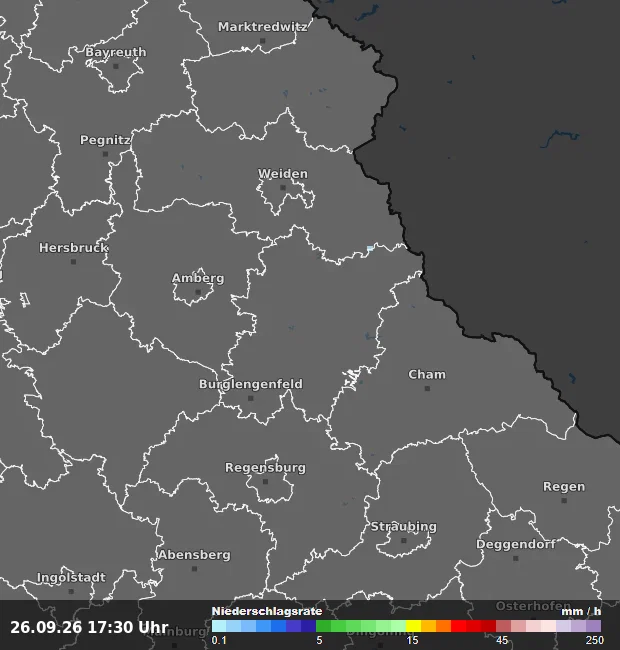The image size is (620, 650).
Task: Click the Regen town label
Action: [x=564, y=487]
